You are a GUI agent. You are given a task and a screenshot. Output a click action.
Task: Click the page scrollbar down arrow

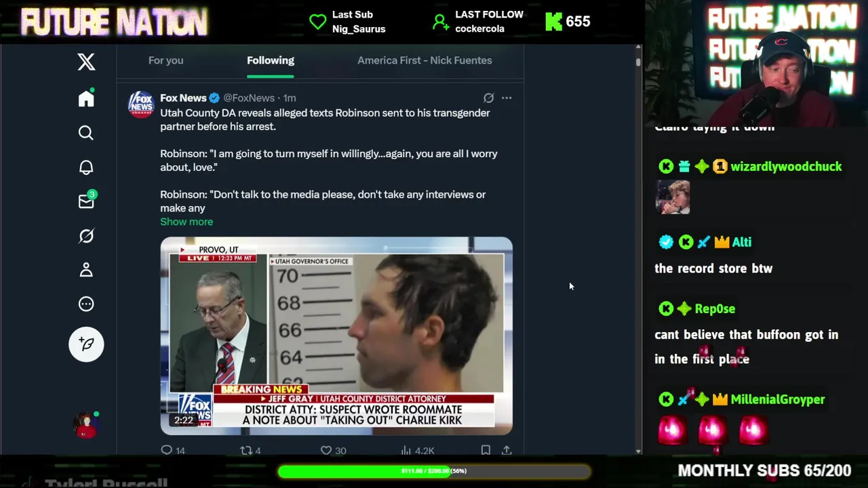tap(638, 451)
